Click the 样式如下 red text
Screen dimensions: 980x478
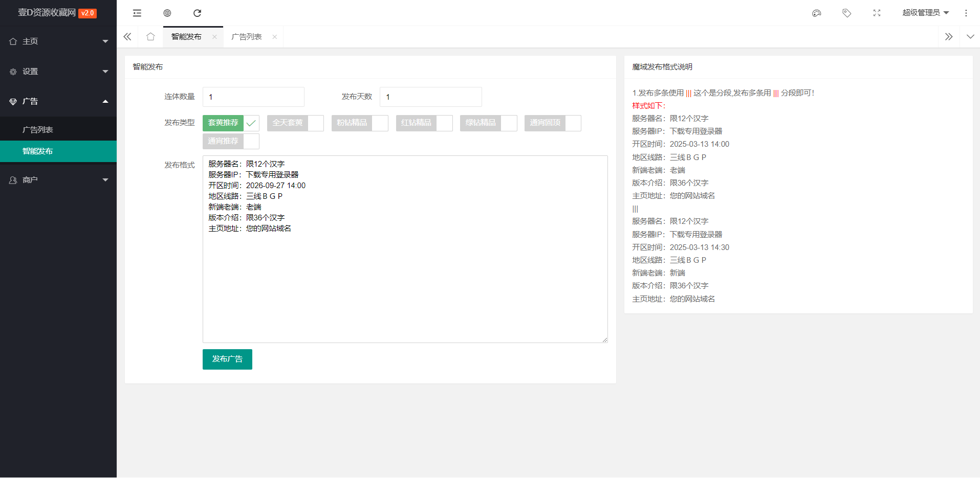tap(649, 106)
